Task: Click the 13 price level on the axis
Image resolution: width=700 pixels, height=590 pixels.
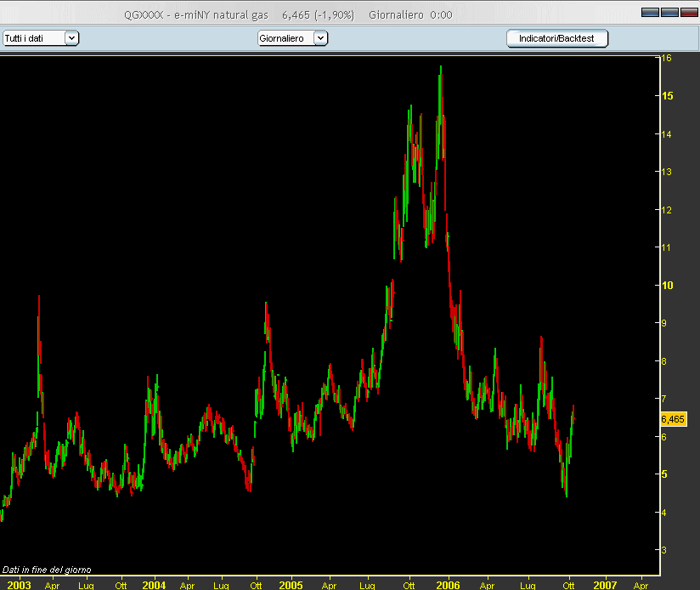Action: pos(666,172)
